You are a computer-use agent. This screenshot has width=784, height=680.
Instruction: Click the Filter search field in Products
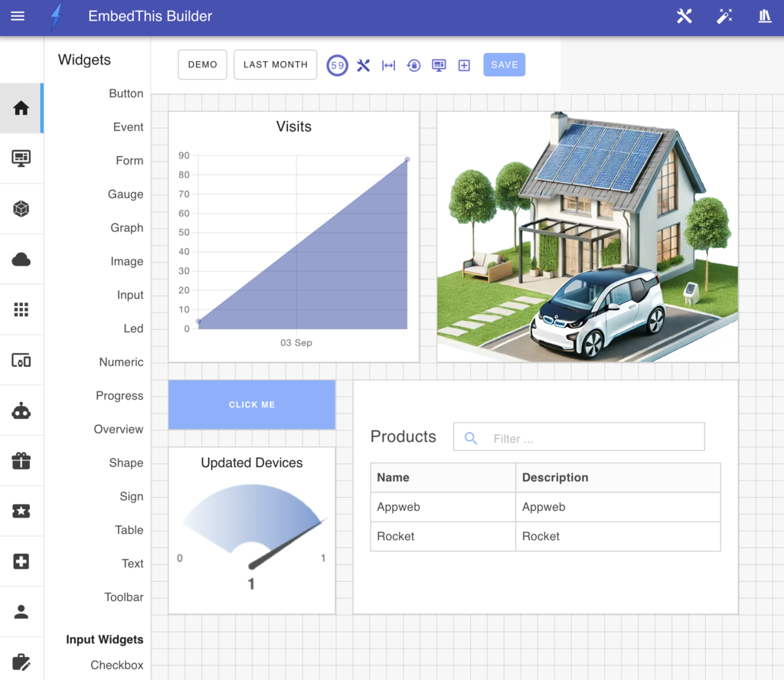click(579, 436)
